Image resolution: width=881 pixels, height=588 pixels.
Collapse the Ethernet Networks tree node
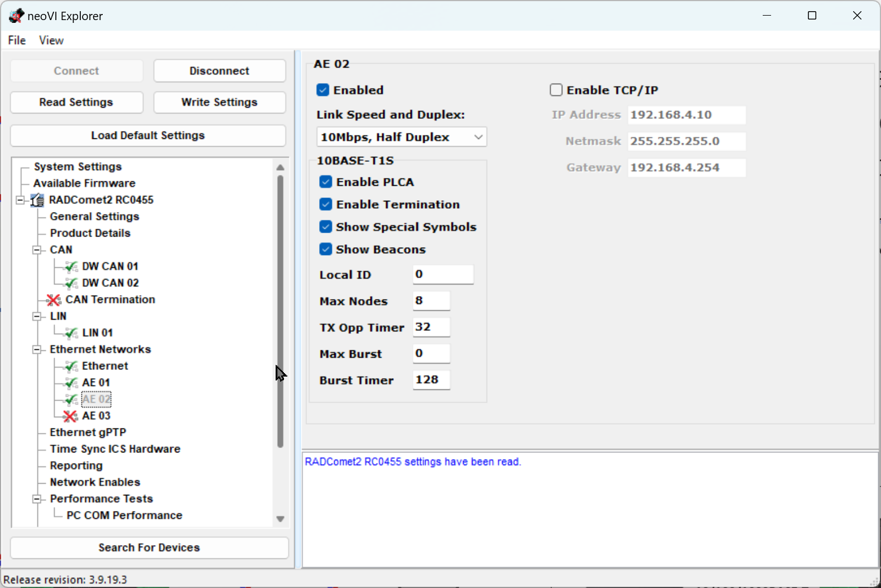pos(37,350)
